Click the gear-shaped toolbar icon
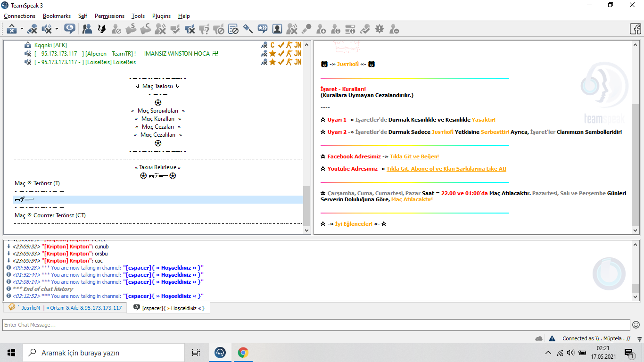This screenshot has width=644, height=362. coord(380,29)
